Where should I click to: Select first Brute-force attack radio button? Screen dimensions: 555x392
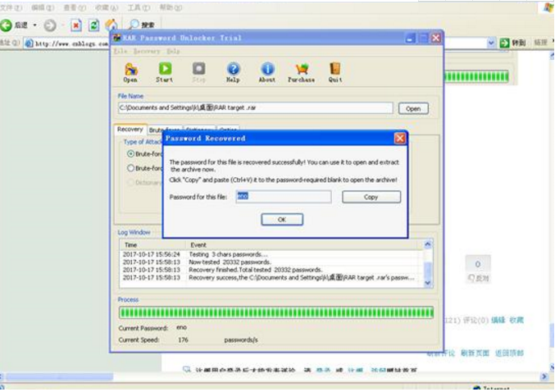coord(130,153)
